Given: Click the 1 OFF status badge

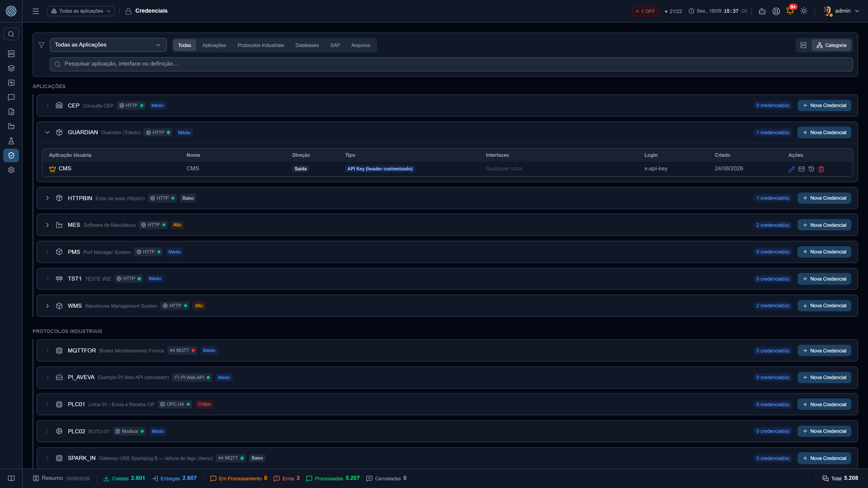Looking at the screenshot, I should click(x=645, y=11).
